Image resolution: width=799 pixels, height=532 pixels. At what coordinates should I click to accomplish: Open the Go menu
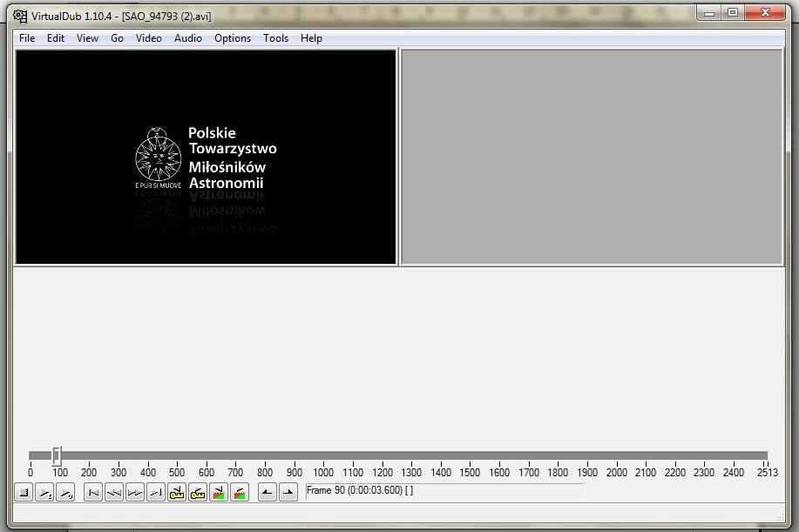(118, 38)
